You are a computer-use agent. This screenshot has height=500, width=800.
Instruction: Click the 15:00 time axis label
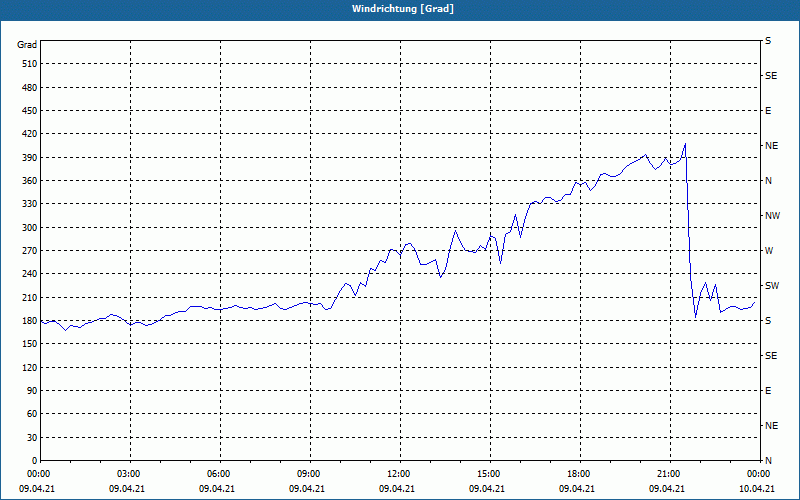click(x=490, y=474)
